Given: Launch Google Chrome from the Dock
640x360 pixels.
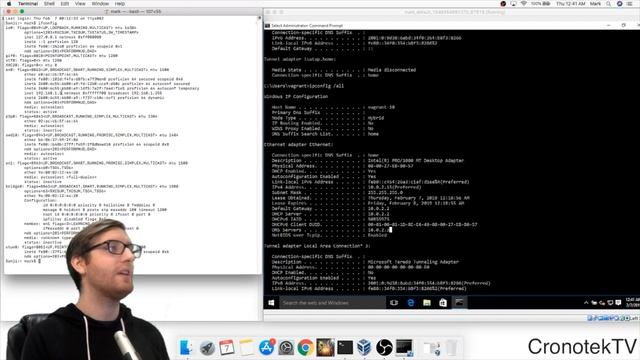Looking at the screenshot, I should (306, 348).
